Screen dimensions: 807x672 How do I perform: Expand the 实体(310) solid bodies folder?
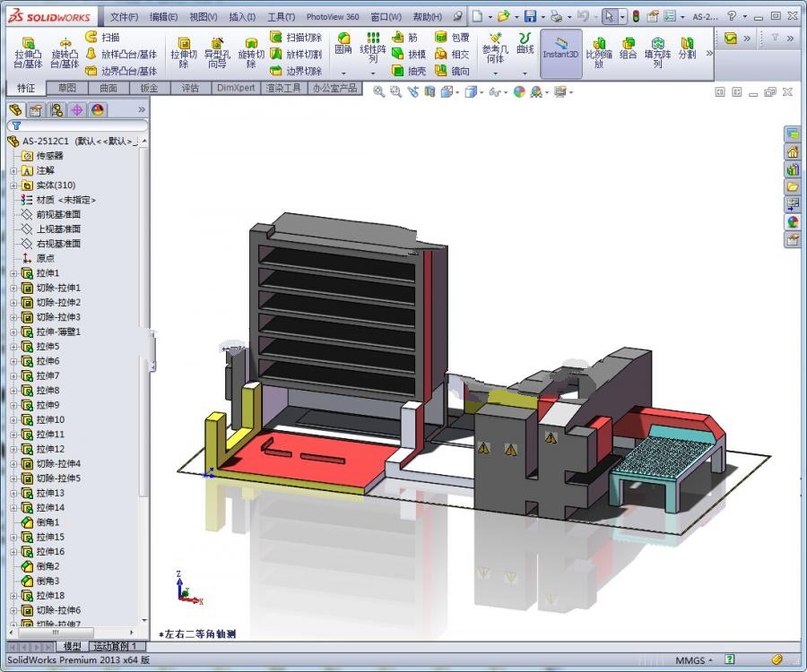tap(13, 185)
